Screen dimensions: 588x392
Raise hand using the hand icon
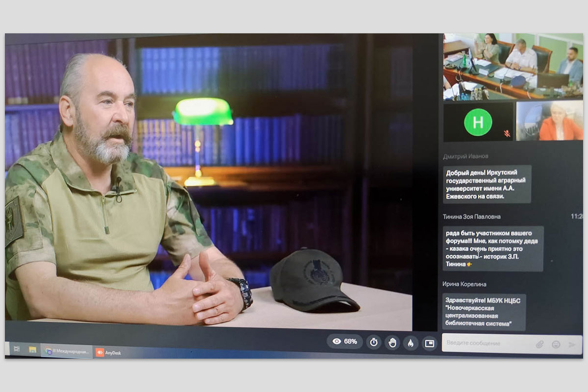point(392,343)
